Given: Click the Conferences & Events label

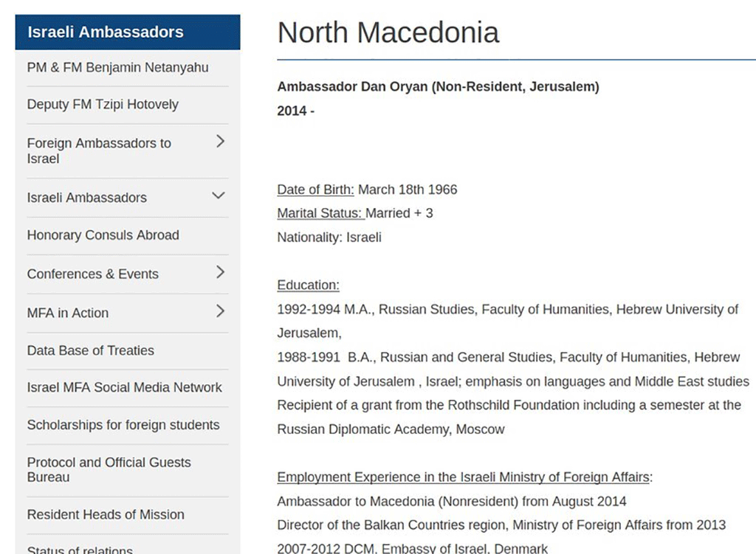Looking at the screenshot, I should point(92,274).
